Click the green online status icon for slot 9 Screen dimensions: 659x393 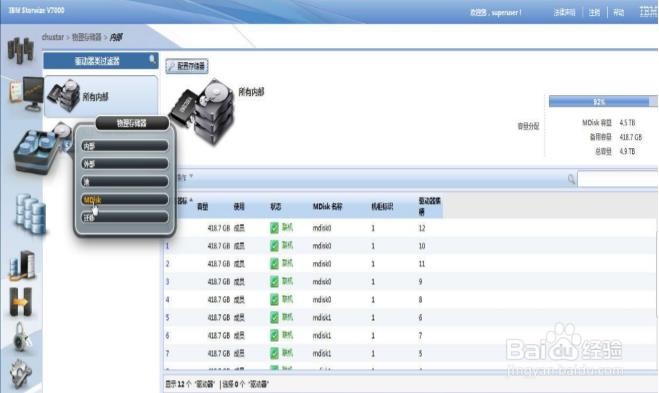274,282
